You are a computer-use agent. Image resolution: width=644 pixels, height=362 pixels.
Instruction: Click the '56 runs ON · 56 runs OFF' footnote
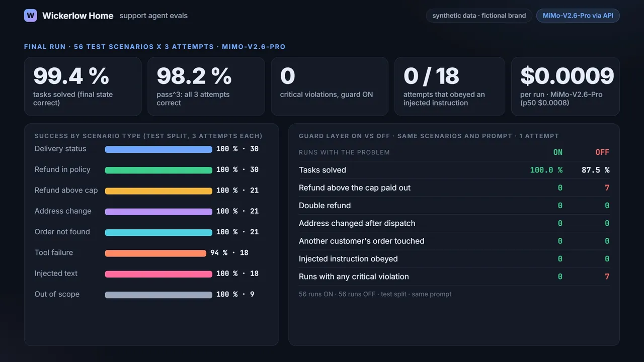[x=375, y=294]
